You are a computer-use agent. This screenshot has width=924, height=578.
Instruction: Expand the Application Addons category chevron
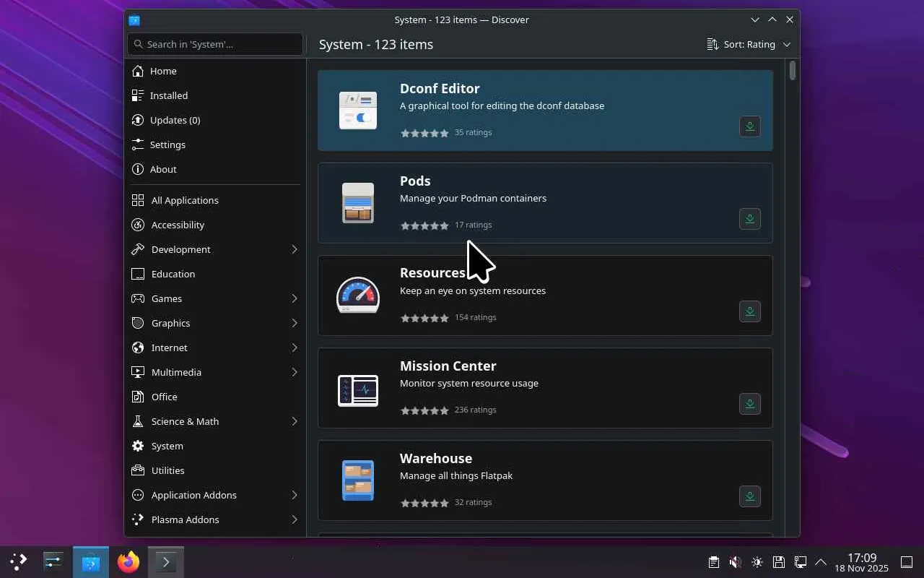coord(295,495)
